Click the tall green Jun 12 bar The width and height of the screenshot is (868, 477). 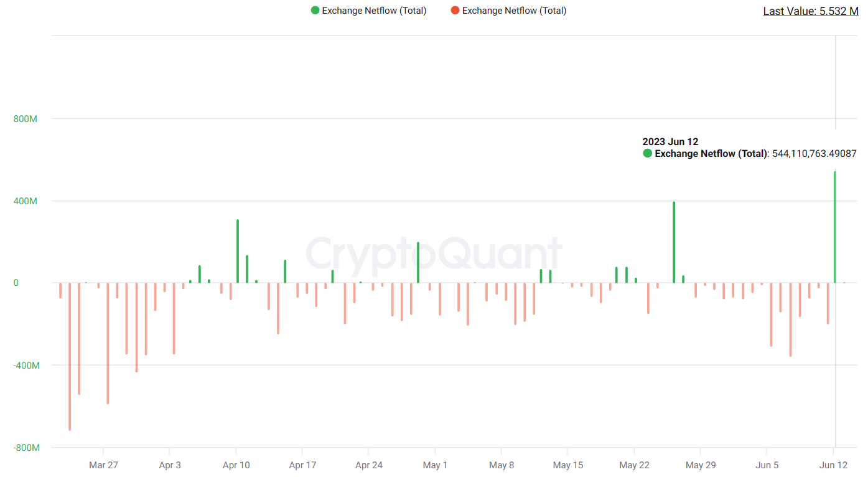tap(835, 227)
